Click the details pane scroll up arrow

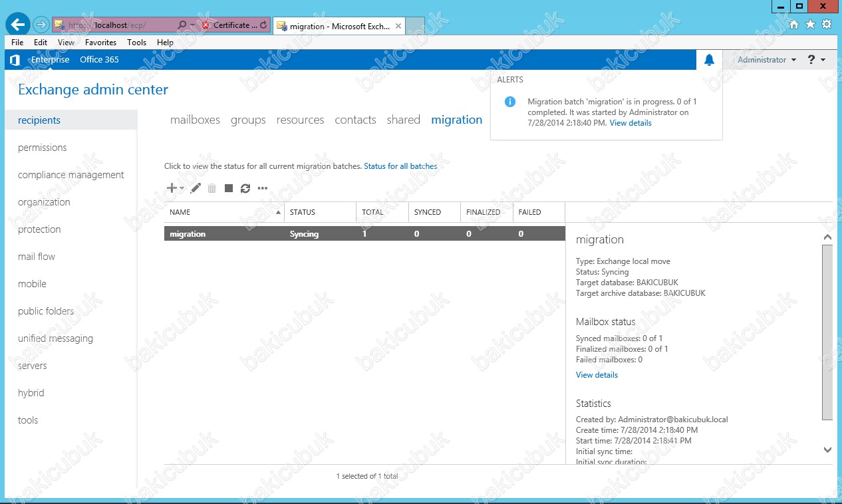(827, 237)
